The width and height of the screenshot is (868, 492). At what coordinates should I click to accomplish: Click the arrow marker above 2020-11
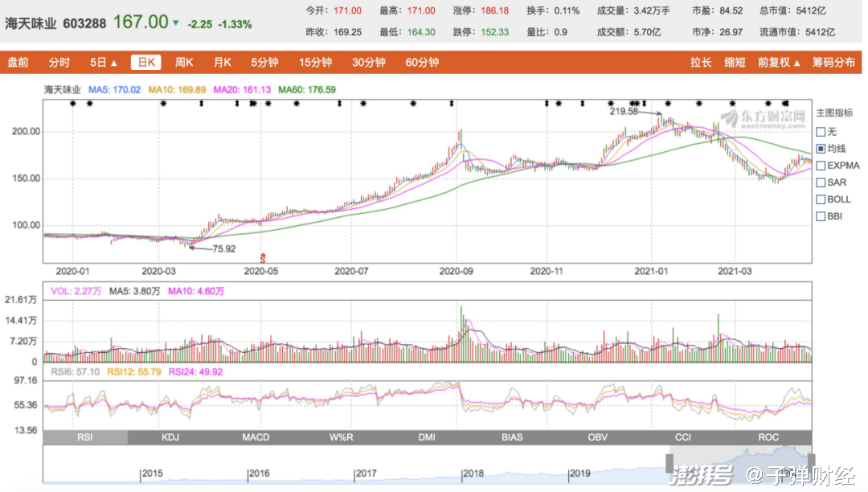point(547,104)
